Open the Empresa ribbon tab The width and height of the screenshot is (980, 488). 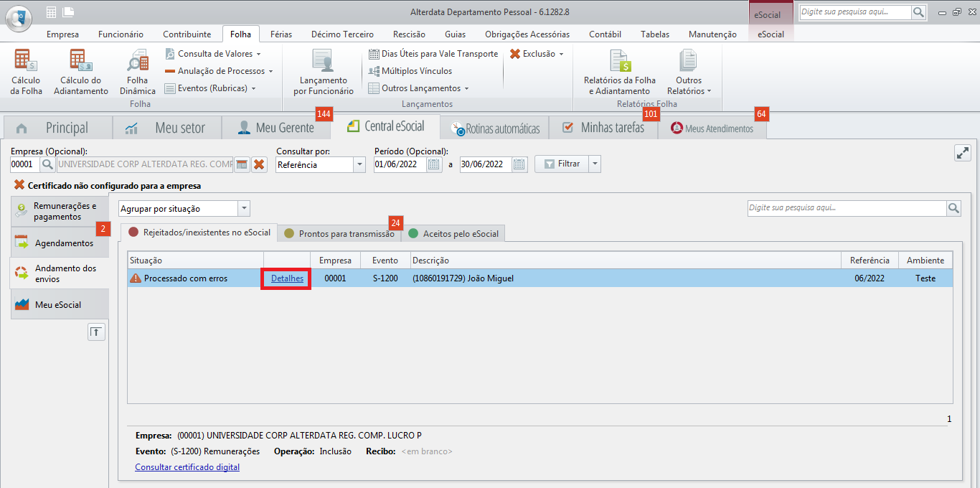pyautogui.click(x=62, y=34)
